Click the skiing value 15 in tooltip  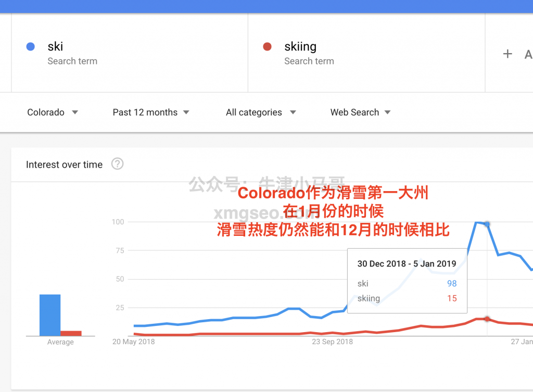tap(451, 298)
